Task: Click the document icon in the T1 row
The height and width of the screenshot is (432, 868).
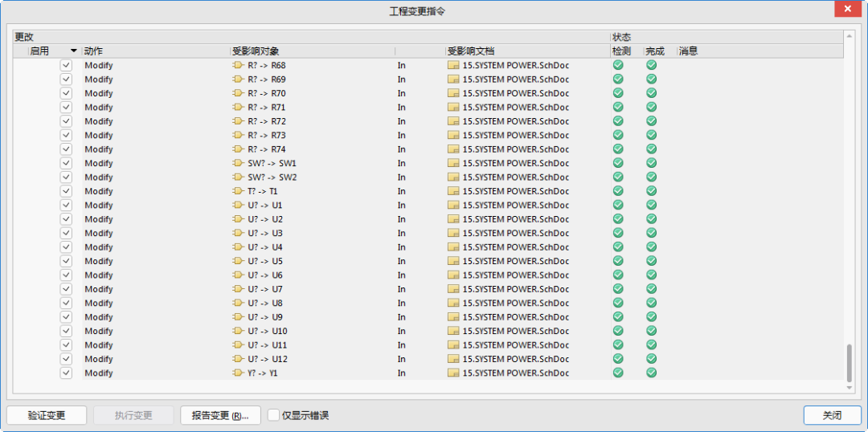Action: pyautogui.click(x=453, y=191)
